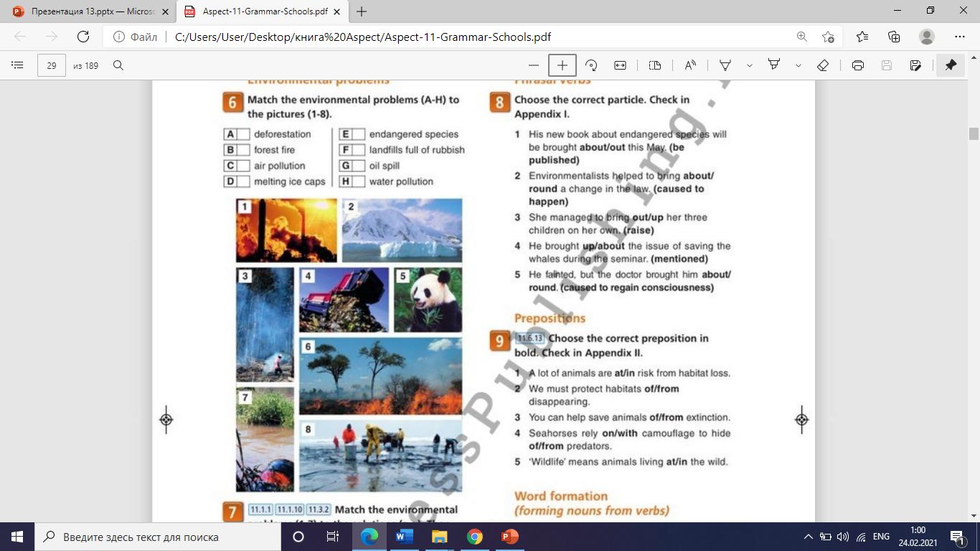Select the Draw pen tool

725,65
